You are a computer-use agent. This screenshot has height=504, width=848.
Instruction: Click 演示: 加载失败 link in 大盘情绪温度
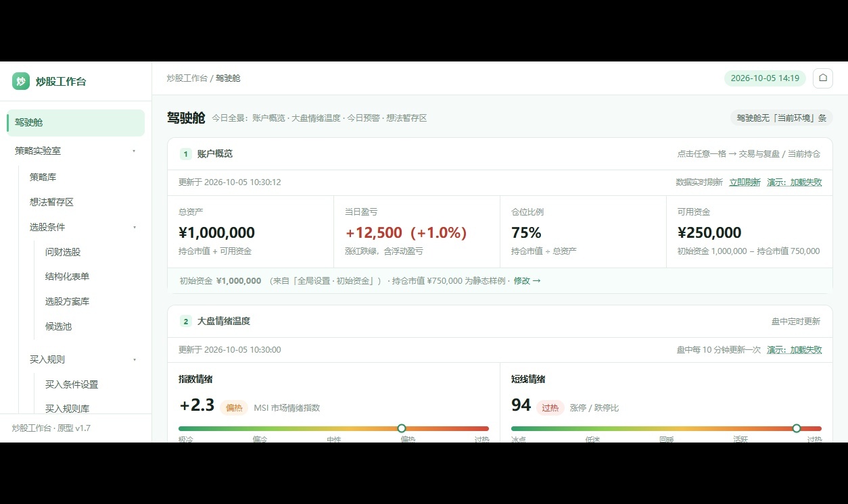point(795,350)
